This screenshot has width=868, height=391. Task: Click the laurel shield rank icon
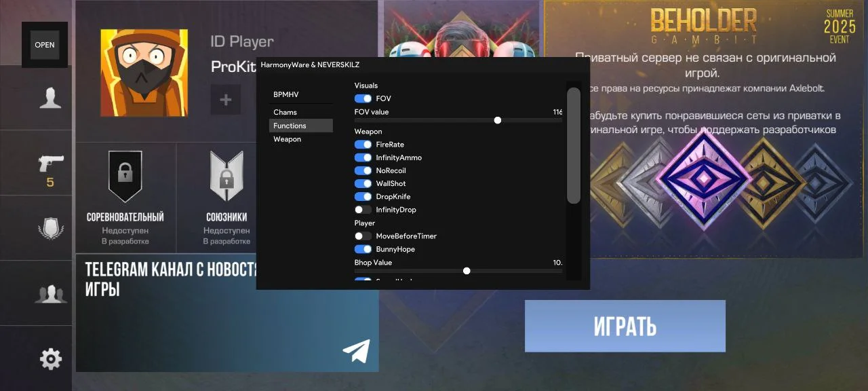tap(50, 228)
